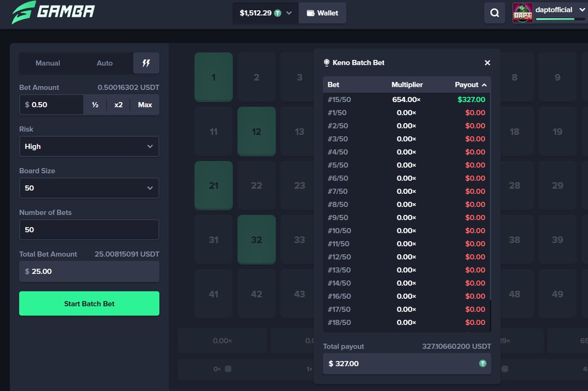Viewport: 588px width, 391px height.
Task: Set the bet to Max
Action: (145, 104)
